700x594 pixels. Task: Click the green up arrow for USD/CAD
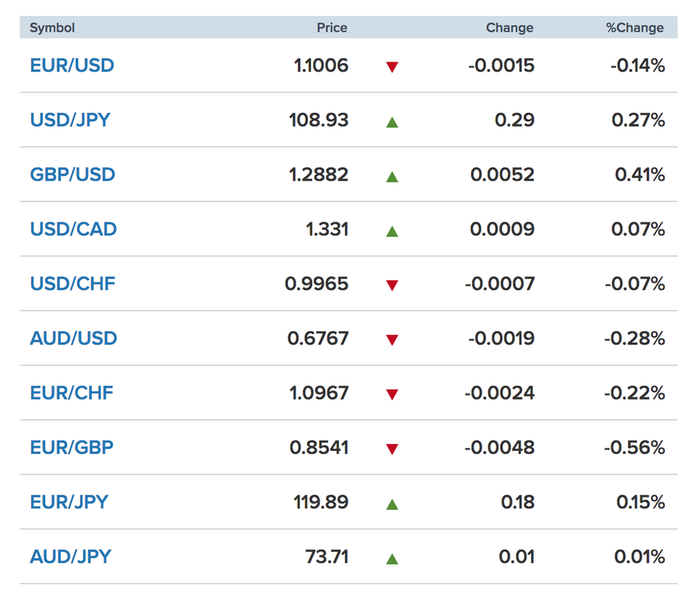point(392,230)
